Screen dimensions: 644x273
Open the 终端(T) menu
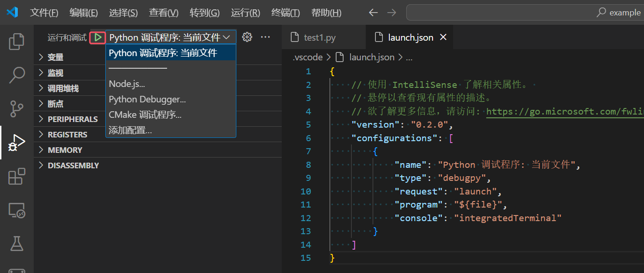click(285, 13)
